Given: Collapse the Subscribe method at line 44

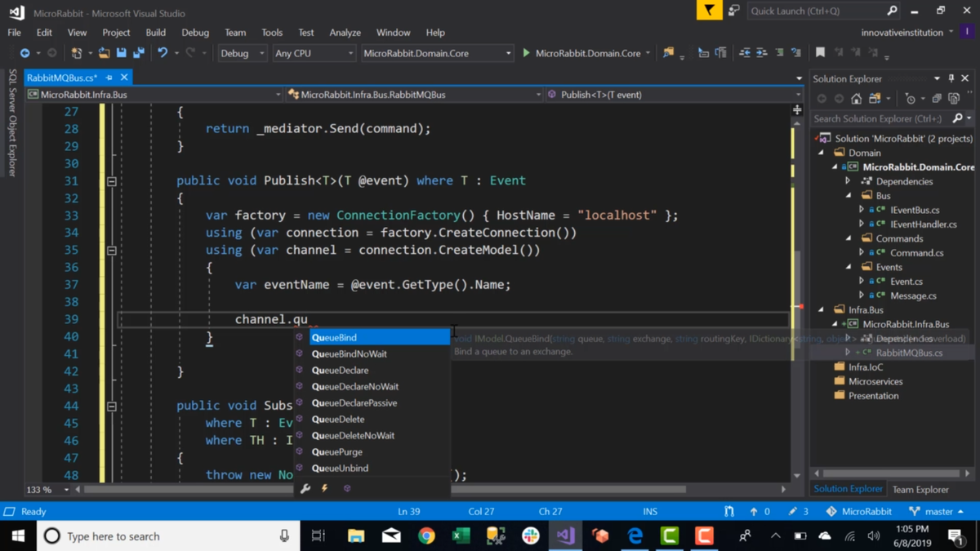Looking at the screenshot, I should pyautogui.click(x=112, y=406).
